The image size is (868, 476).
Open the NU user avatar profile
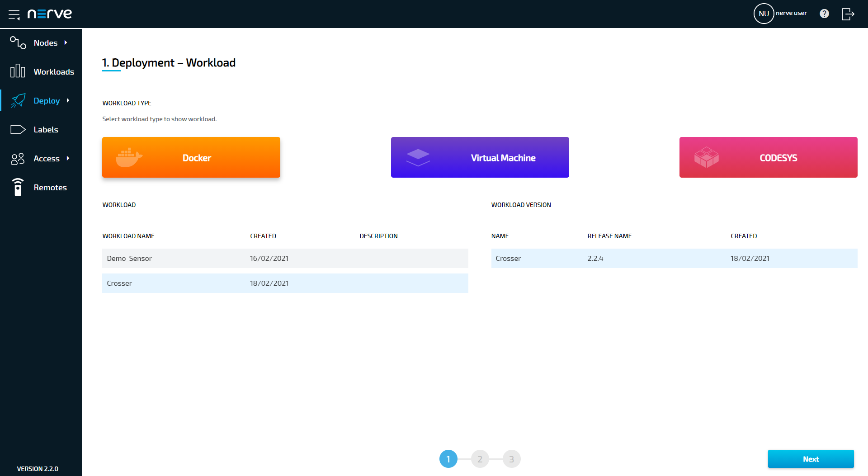(x=764, y=14)
